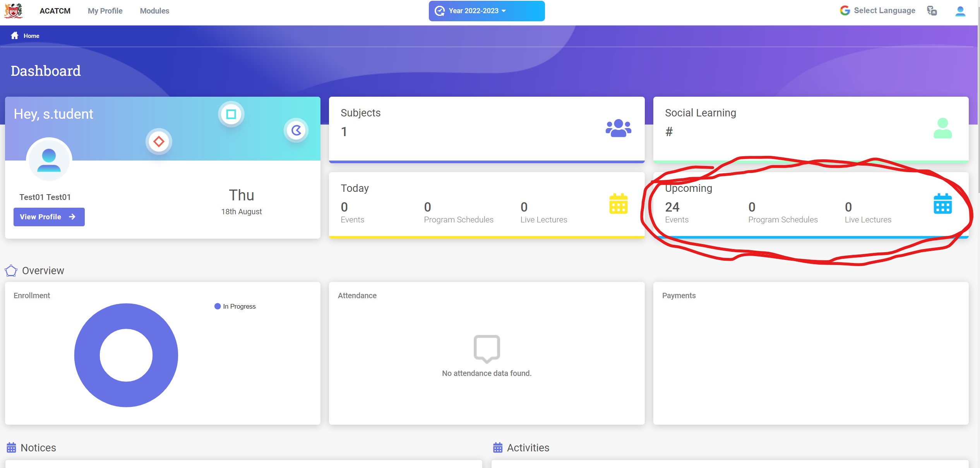
Task: Click the Thu 18th August date
Action: [241, 202]
